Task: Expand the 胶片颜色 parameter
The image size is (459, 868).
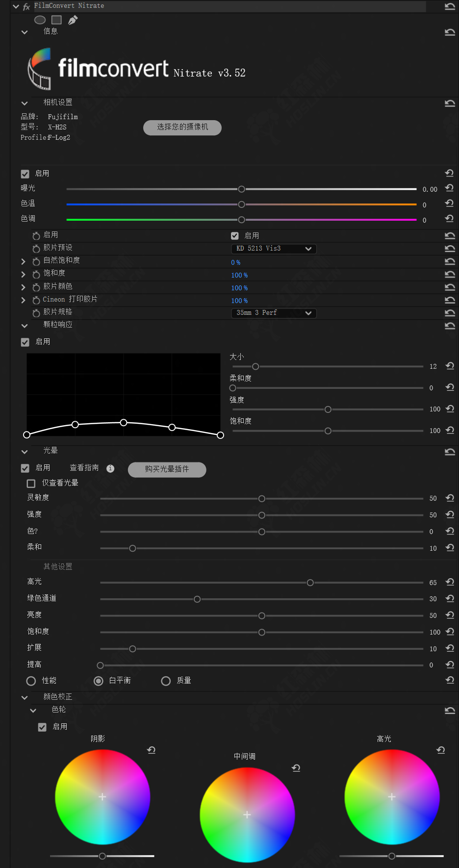Action: click(23, 287)
